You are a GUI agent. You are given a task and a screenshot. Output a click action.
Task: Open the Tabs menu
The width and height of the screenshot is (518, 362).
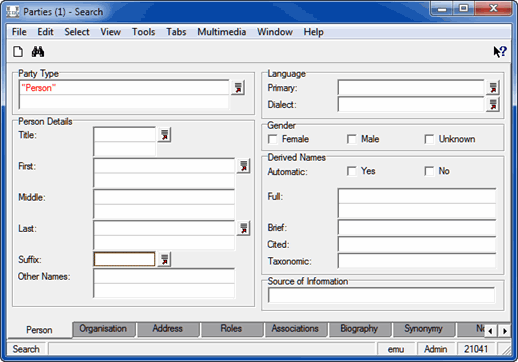click(x=176, y=32)
